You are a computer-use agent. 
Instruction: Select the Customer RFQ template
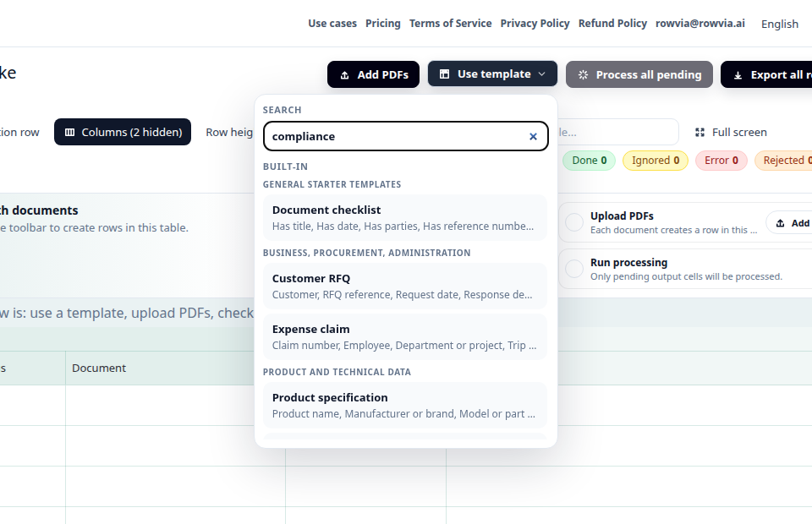tap(405, 286)
